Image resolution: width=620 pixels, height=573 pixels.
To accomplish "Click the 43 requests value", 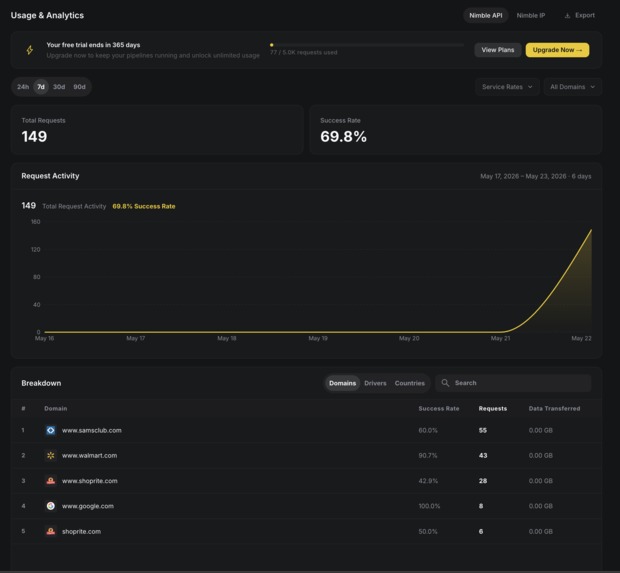I will click(483, 456).
